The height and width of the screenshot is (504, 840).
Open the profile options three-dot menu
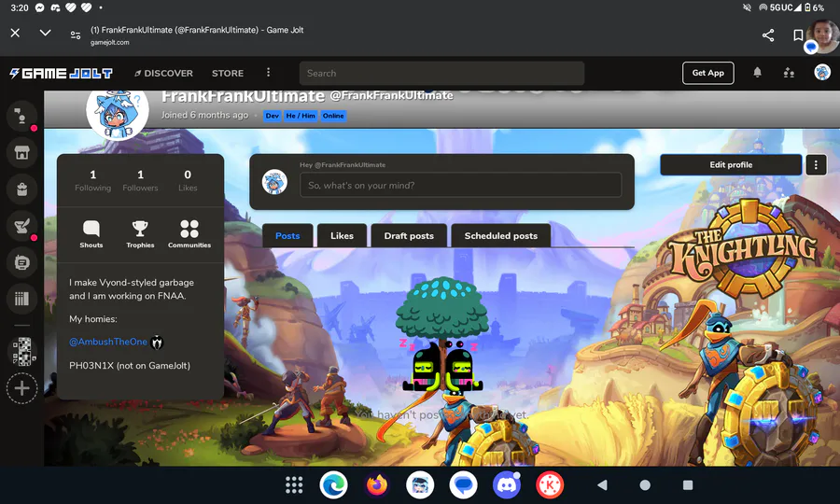(x=816, y=165)
